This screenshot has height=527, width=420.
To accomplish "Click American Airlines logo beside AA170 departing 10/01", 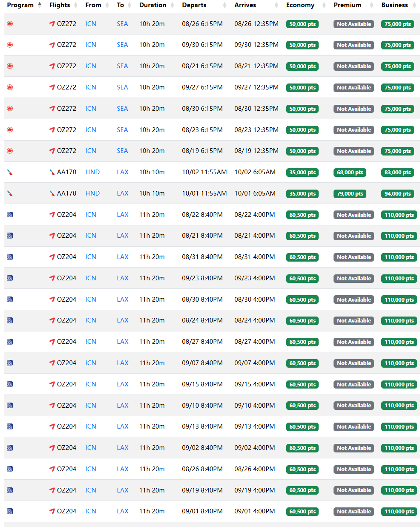I will click(x=52, y=193).
